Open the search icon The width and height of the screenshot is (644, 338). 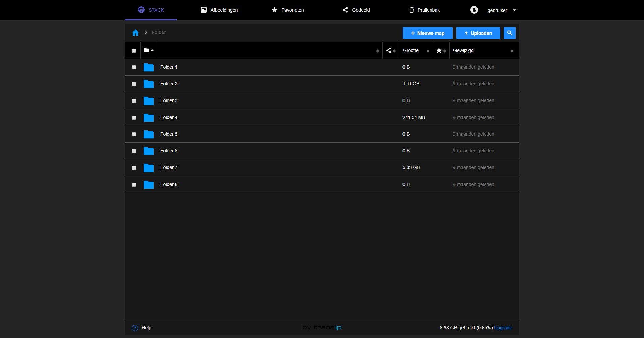coord(509,33)
